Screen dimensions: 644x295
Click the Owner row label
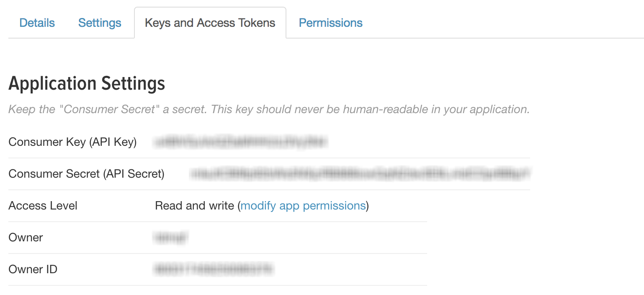point(26,238)
